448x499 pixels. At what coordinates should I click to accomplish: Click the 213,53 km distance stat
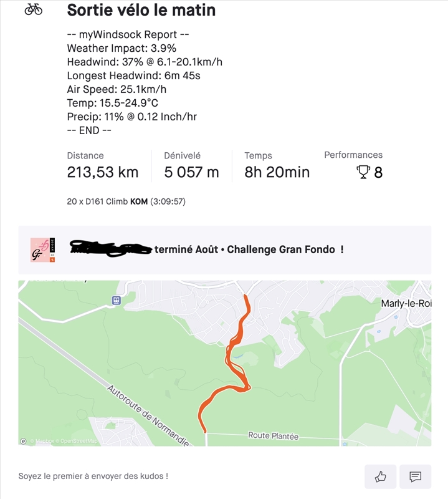coord(102,172)
